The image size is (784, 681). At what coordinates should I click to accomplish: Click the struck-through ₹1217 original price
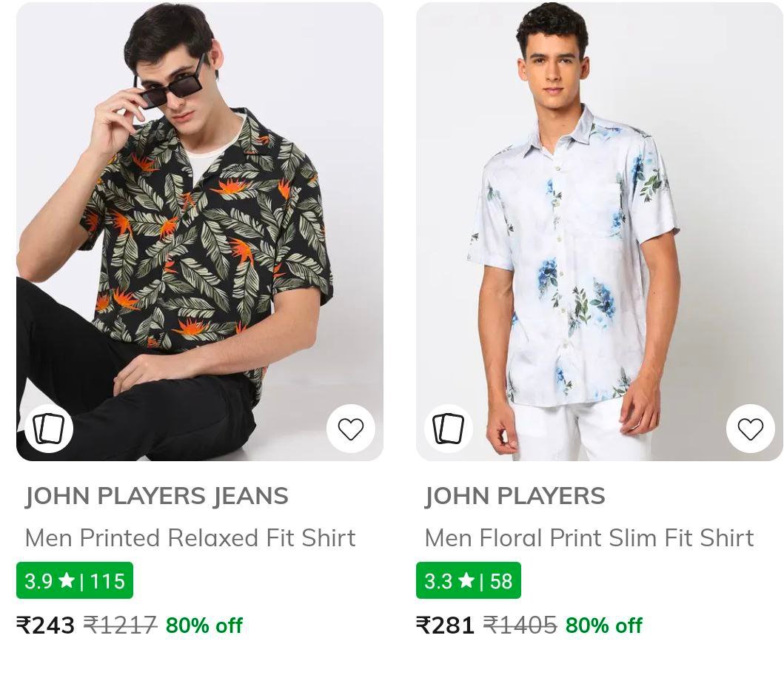pyautogui.click(x=120, y=625)
